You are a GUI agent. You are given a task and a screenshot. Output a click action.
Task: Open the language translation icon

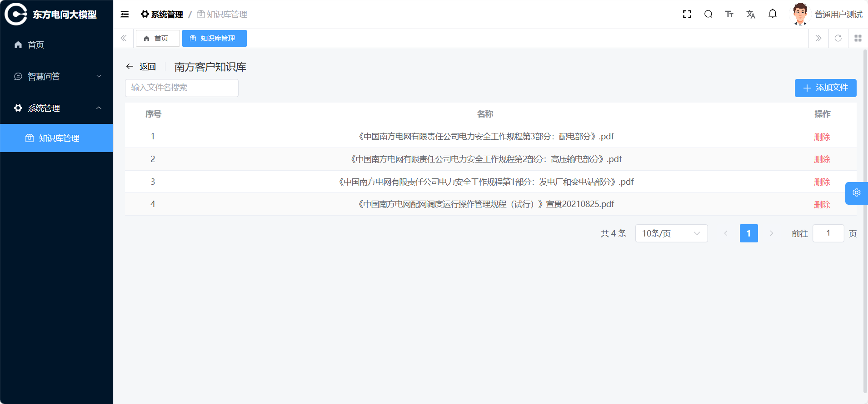click(x=750, y=15)
